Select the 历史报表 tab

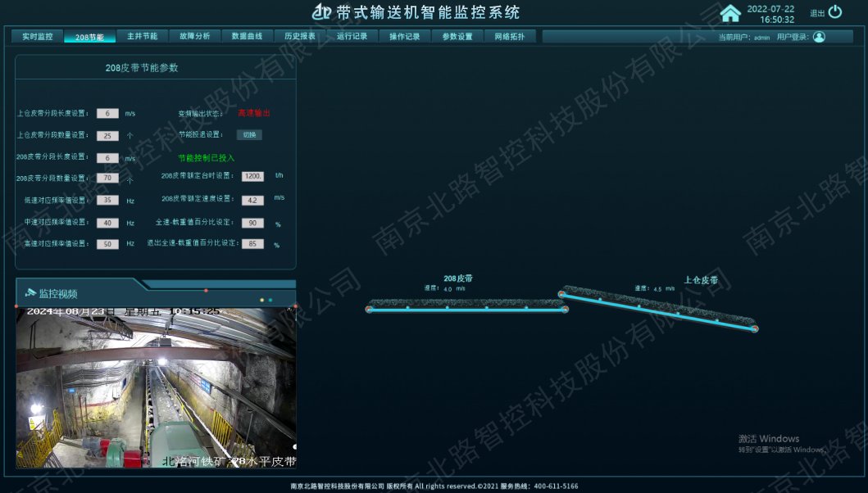[300, 37]
